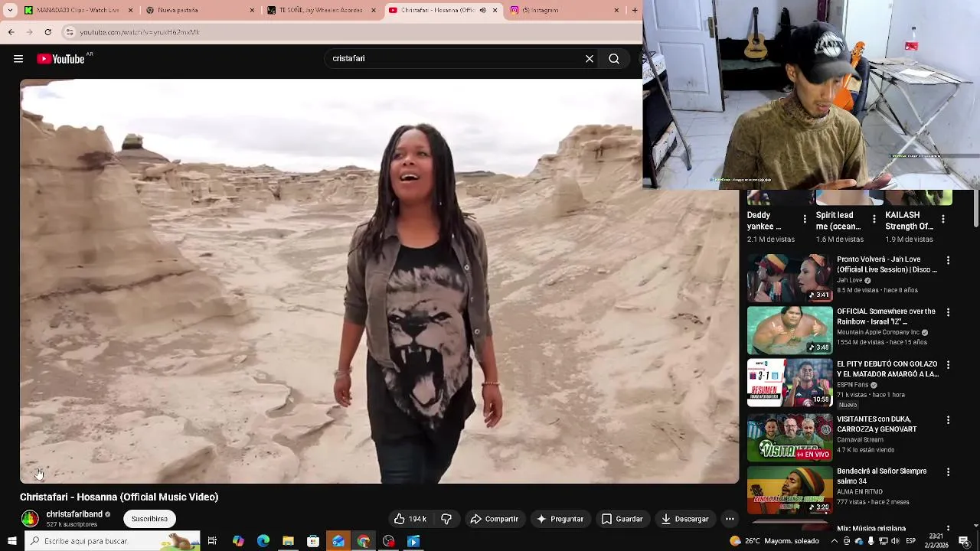Pause the Hosanna video by clicking player
This screenshot has height=551, width=980.
(379, 281)
